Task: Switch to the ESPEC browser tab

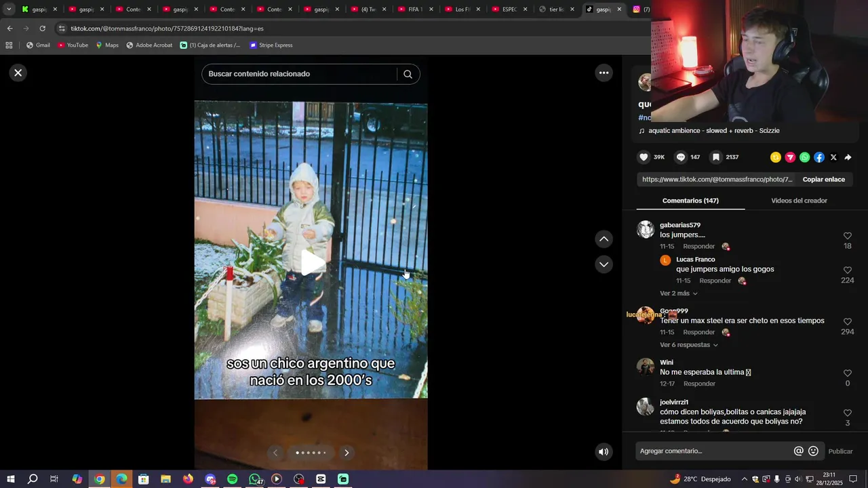Action: pyautogui.click(x=510, y=9)
